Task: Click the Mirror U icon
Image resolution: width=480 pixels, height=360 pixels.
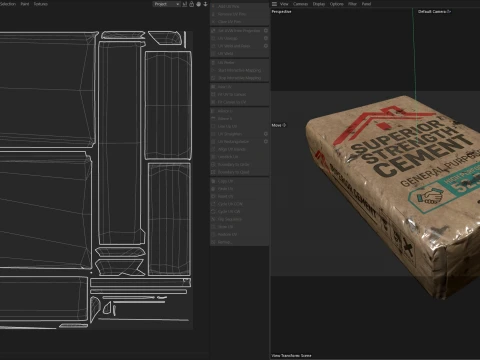Action: click(x=214, y=111)
